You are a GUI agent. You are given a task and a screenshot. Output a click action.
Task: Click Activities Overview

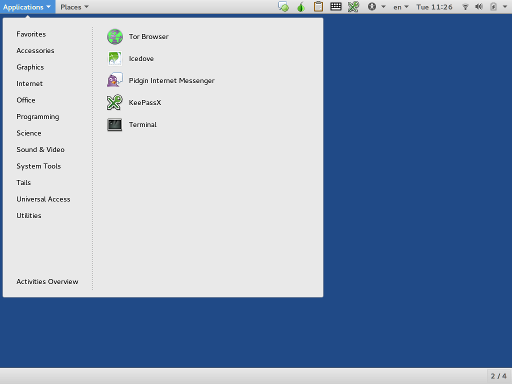pyautogui.click(x=47, y=282)
